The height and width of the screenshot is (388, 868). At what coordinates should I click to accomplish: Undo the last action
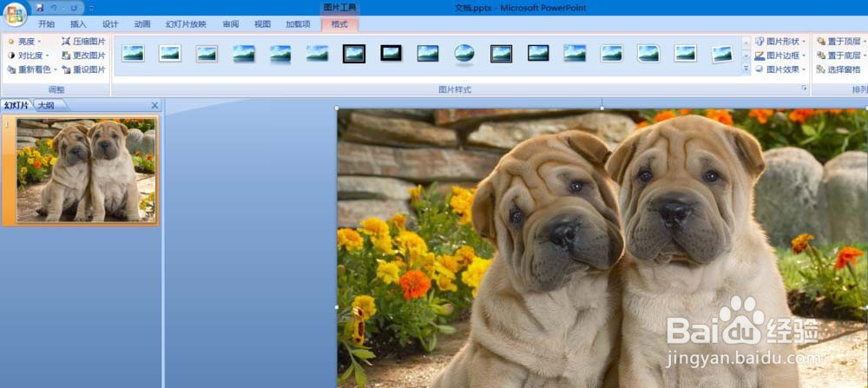click(x=54, y=8)
